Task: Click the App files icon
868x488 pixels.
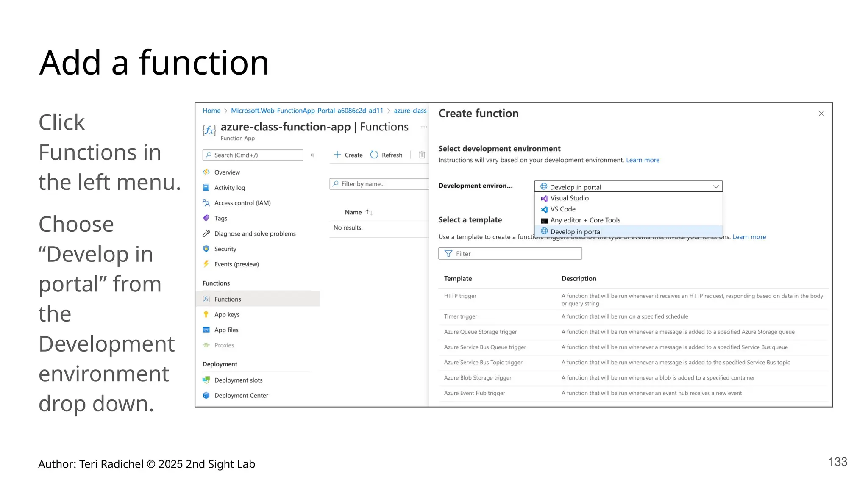Action: pyautogui.click(x=206, y=330)
